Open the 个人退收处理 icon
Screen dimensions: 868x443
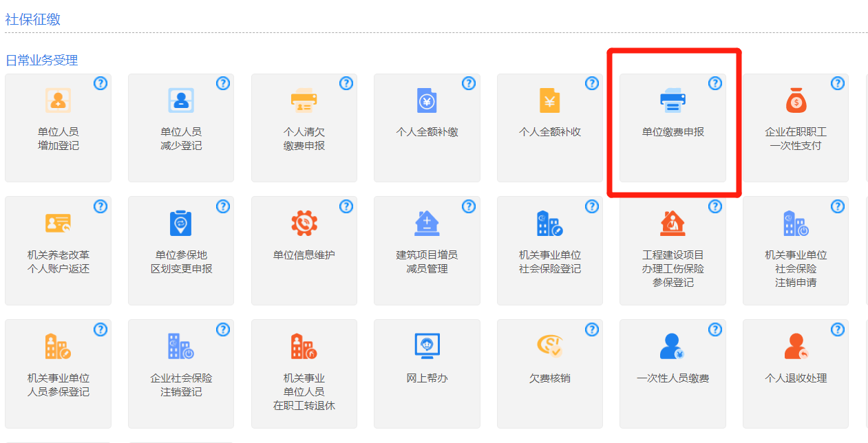click(796, 345)
